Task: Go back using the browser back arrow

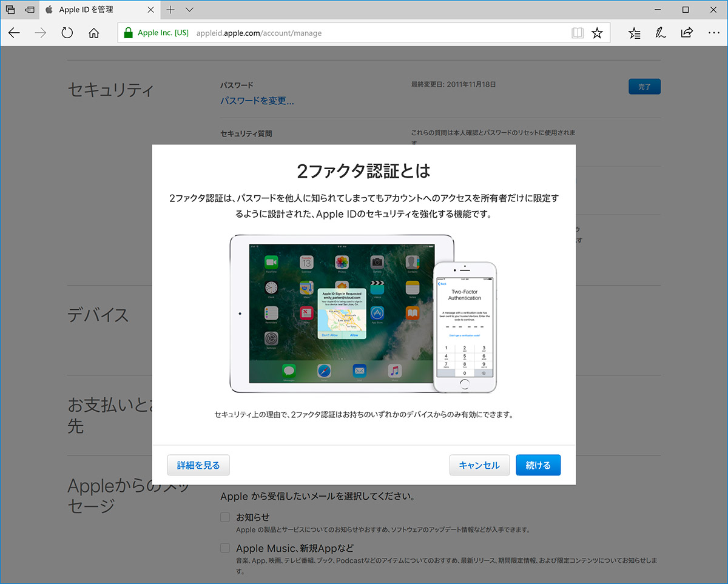Action: click(14, 33)
